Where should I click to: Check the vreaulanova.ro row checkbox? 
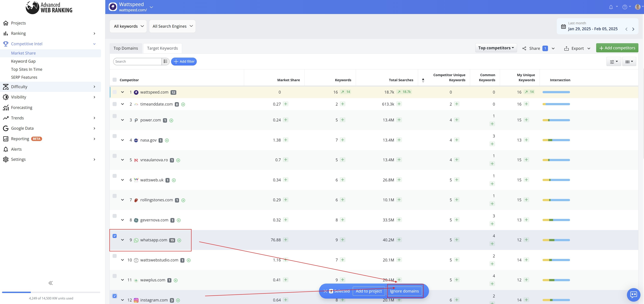[114, 156]
